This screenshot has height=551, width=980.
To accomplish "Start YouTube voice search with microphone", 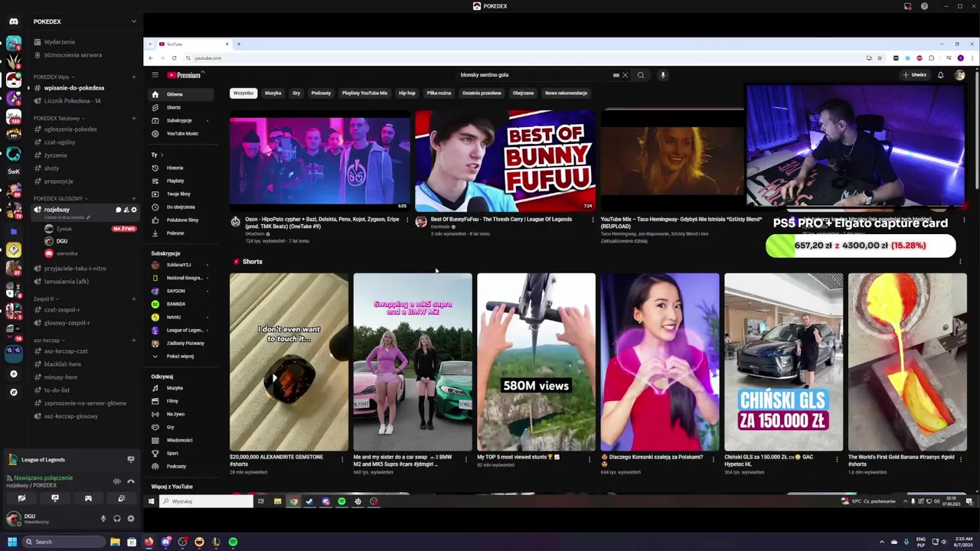I will (663, 75).
